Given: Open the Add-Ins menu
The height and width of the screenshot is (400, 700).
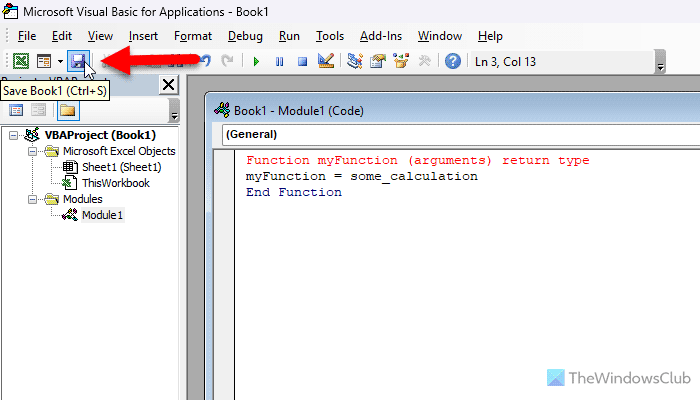Looking at the screenshot, I should 381,36.
